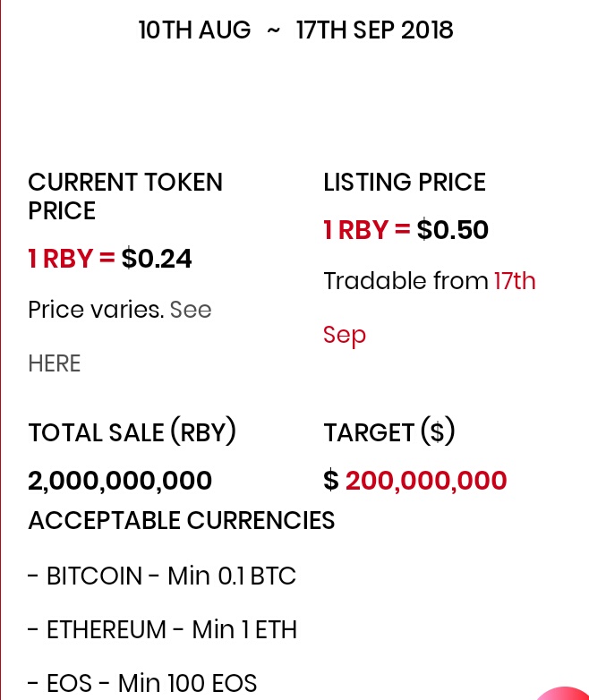The height and width of the screenshot is (700, 589).
Task: Open the "See" price details link
Action: point(191,310)
